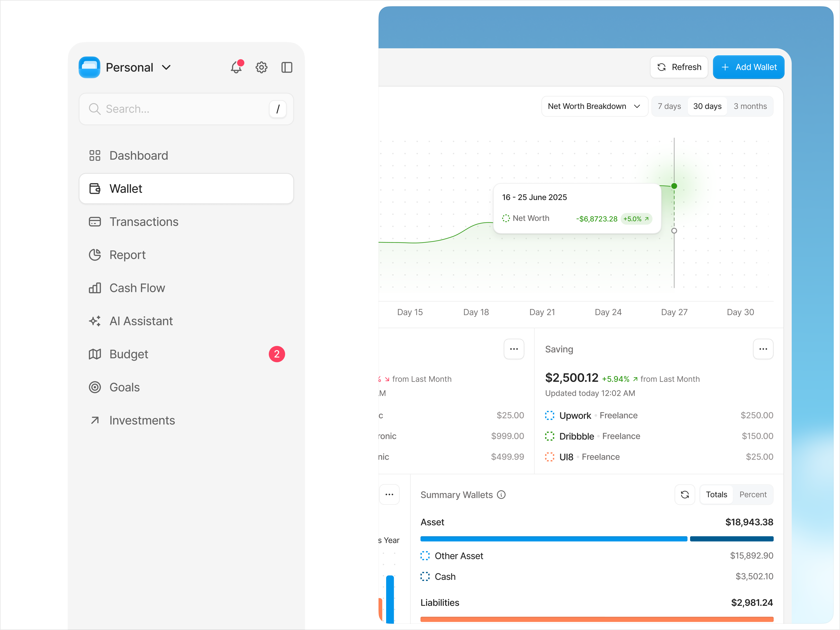Open the Net Worth Breakdown dropdown
840x630 pixels.
tap(594, 106)
